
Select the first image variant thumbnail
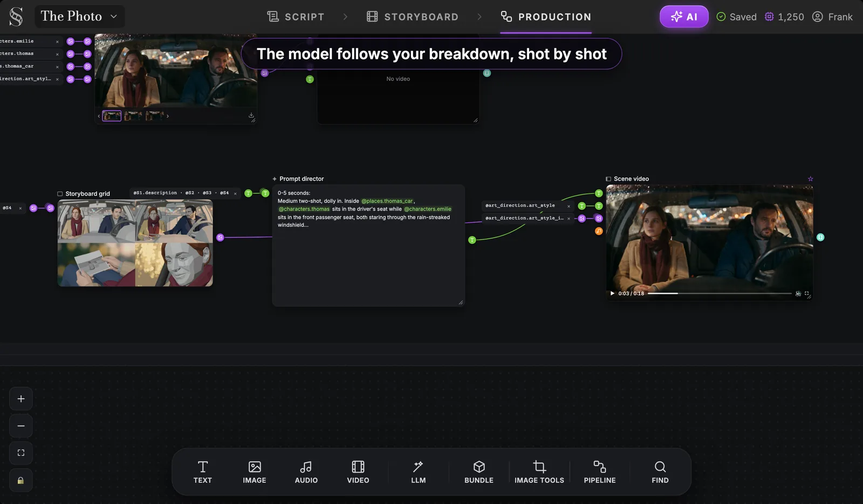pyautogui.click(x=112, y=116)
